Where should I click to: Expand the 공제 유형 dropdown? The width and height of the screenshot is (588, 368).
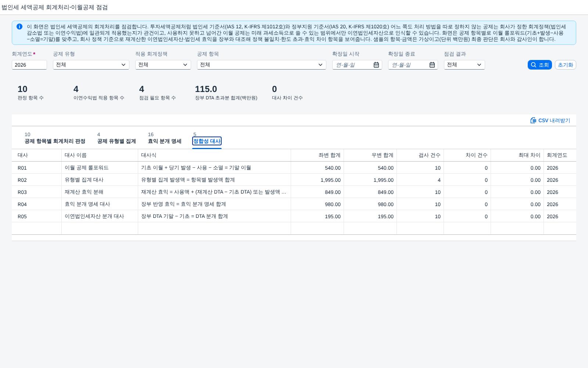click(x=123, y=65)
